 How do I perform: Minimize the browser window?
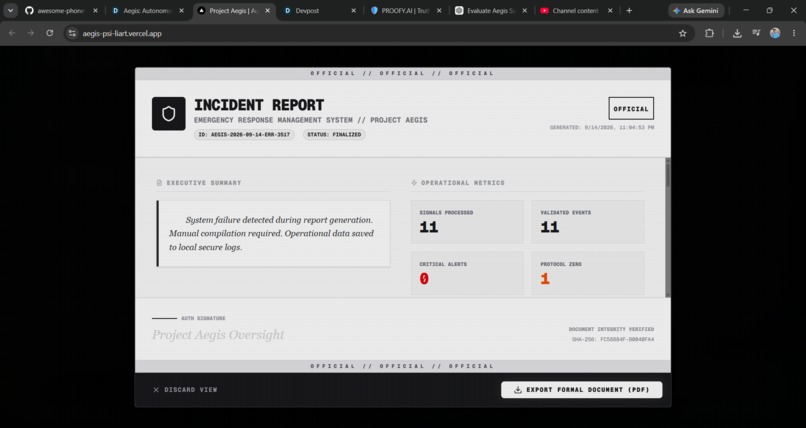[x=746, y=10]
